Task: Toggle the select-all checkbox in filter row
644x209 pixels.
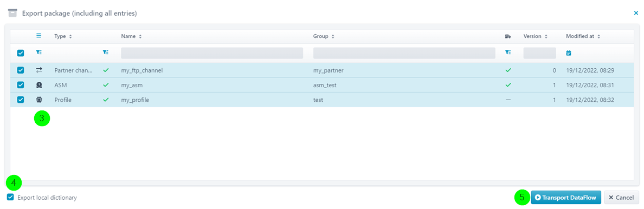Action: (x=21, y=53)
